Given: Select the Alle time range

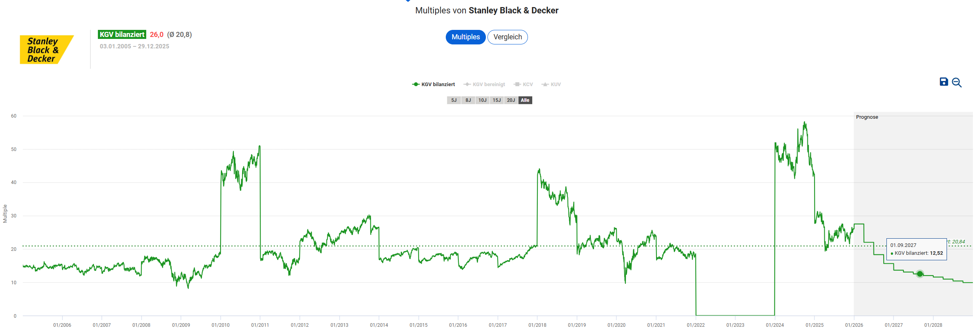Looking at the screenshot, I should tap(525, 100).
